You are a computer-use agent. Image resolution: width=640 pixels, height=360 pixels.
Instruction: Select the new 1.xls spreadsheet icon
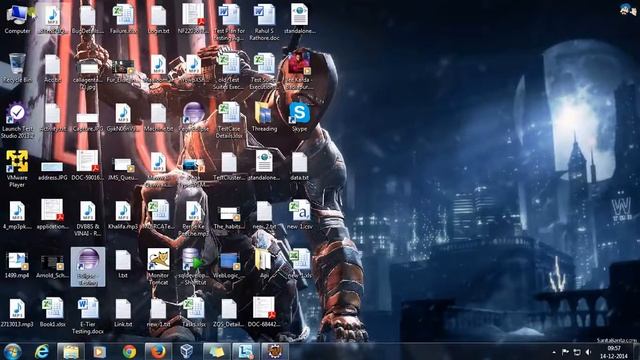300,264
